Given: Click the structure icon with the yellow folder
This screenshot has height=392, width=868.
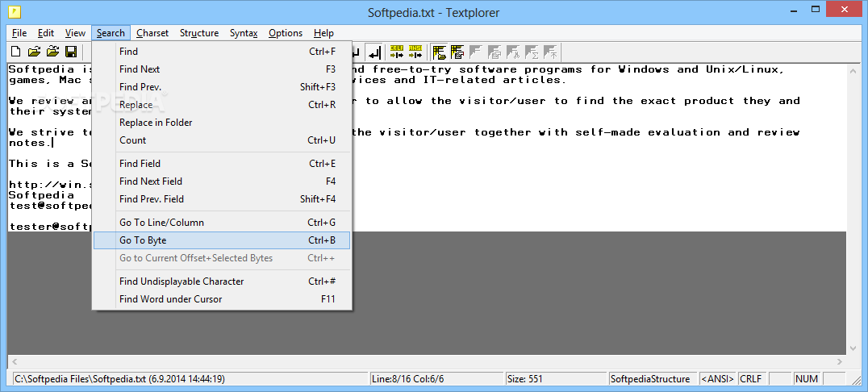Looking at the screenshot, I should 440,52.
